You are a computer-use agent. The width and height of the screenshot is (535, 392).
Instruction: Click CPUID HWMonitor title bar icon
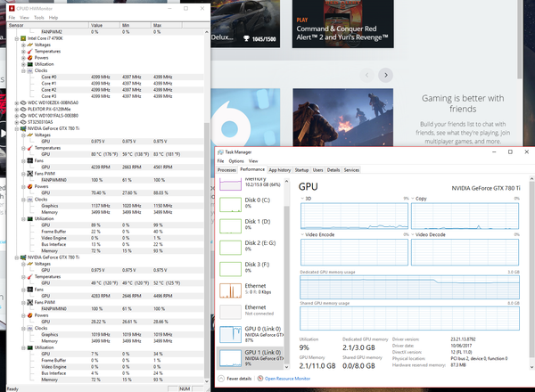[x=12, y=8]
